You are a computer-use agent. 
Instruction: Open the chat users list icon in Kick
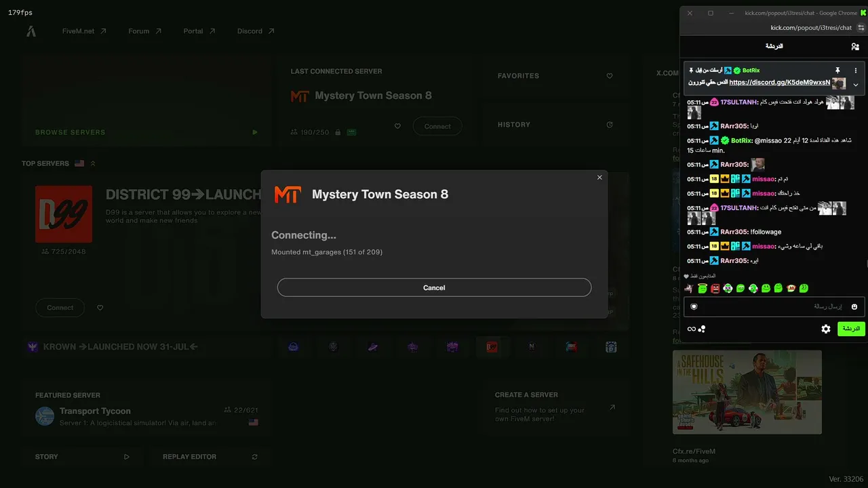[x=855, y=46]
